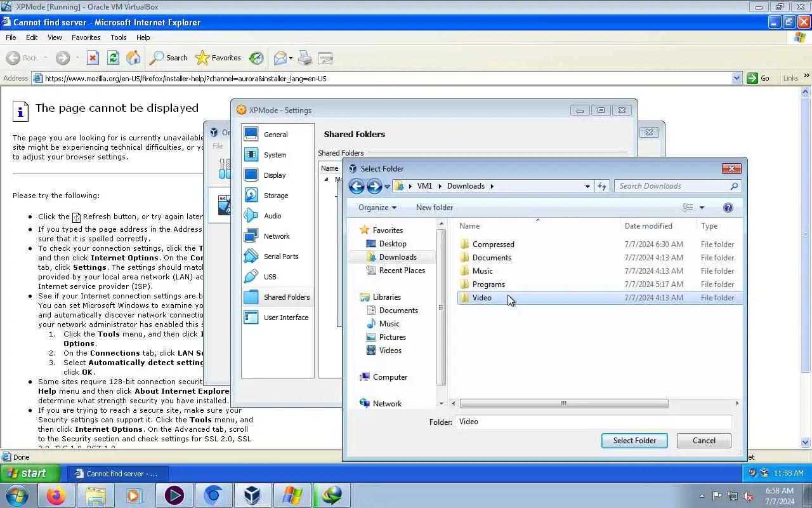Viewport: 812px width, 508px height.
Task: Click refresh button beside the path bar
Action: tap(602, 186)
